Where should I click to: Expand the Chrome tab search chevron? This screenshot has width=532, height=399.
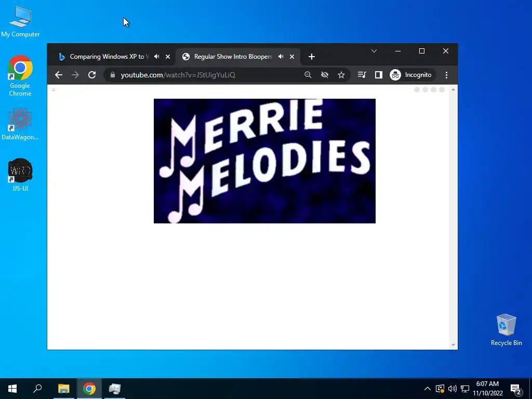[x=374, y=51]
